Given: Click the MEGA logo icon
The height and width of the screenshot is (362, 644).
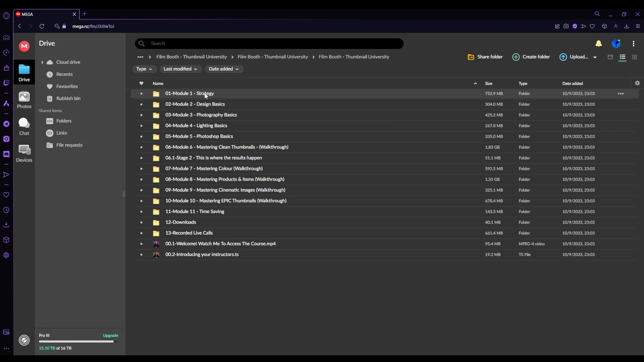Looking at the screenshot, I should click(24, 46).
